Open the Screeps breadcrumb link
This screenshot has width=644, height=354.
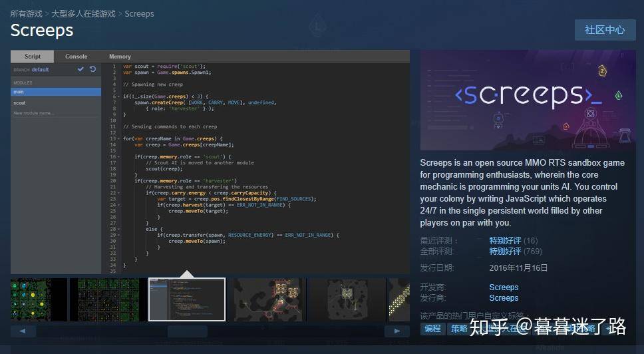point(139,14)
